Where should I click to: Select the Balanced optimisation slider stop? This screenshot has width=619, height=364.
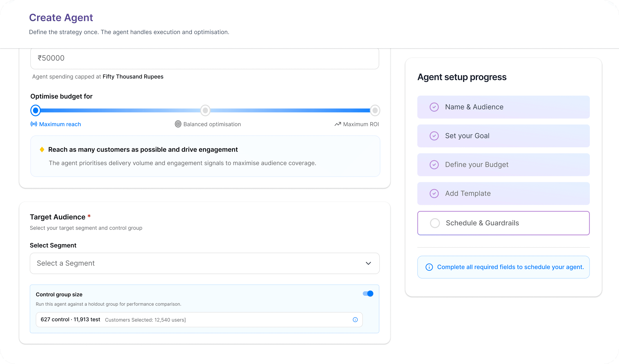205,110
